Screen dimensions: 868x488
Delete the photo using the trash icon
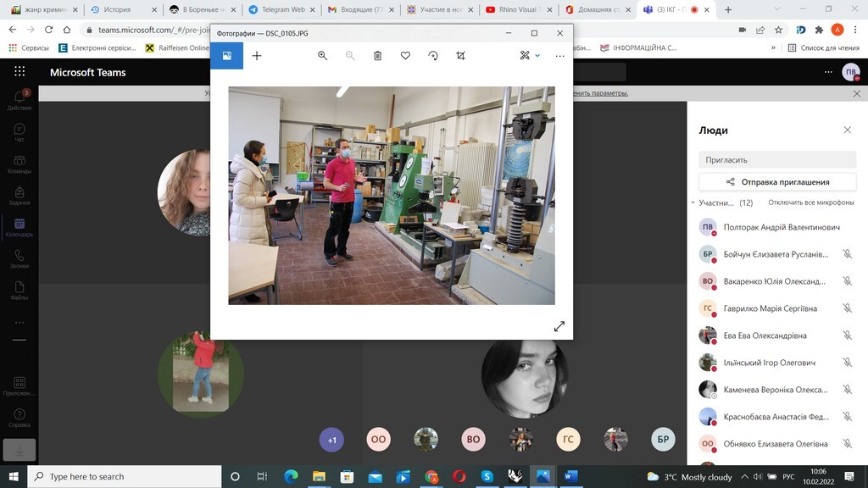pyautogui.click(x=378, y=56)
